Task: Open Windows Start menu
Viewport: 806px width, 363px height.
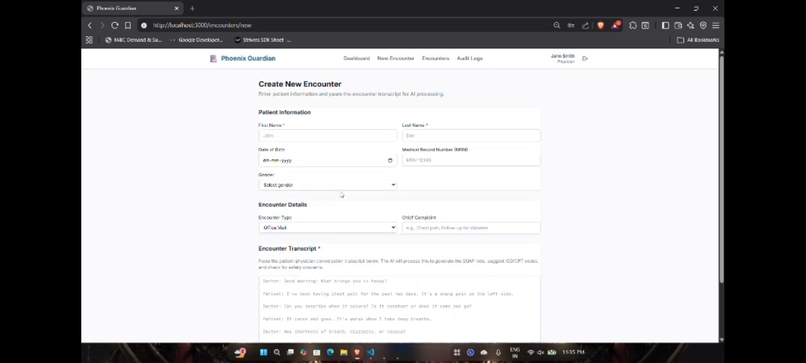Action: (264, 352)
